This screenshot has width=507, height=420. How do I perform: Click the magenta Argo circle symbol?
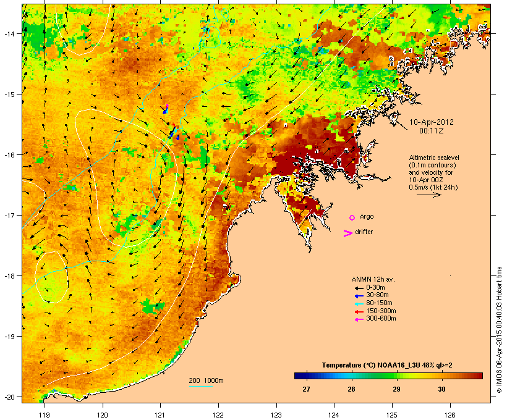click(352, 217)
